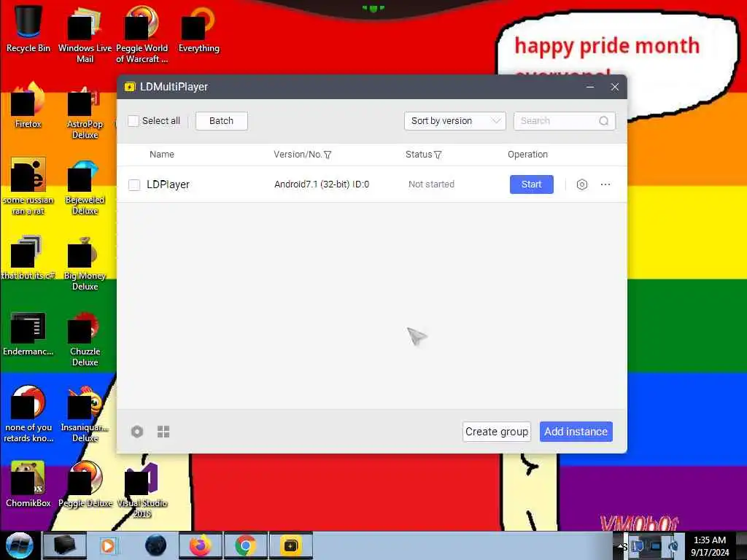Open Peggle Deluxe desktop icon
Screen dimensions: 747x560
[85, 484]
